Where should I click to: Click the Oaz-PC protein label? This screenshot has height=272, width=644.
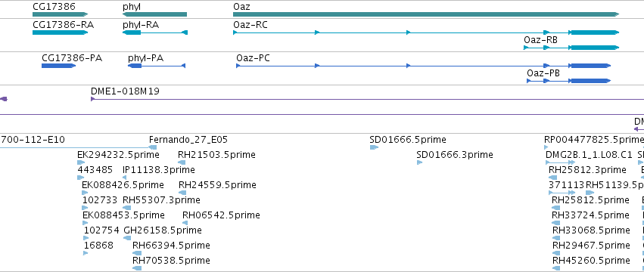[x=253, y=58]
